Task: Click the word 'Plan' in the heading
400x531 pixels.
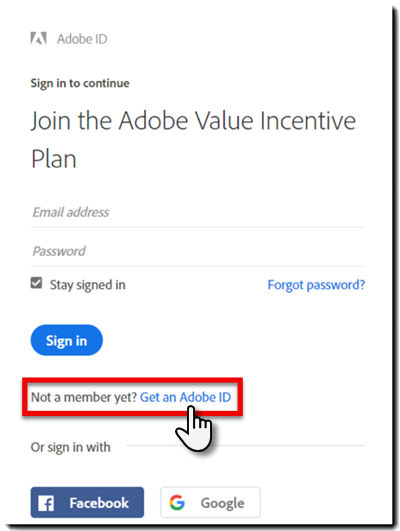Action: [x=54, y=159]
